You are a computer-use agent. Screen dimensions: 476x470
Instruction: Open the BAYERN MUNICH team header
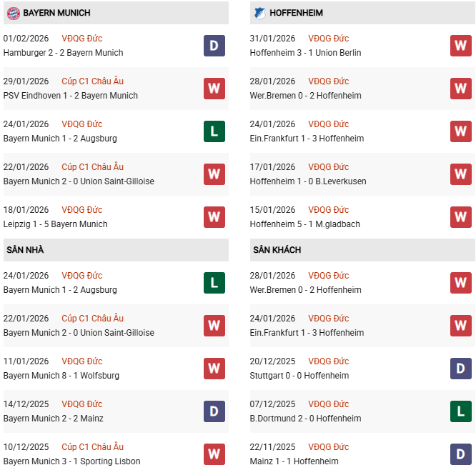point(56,13)
